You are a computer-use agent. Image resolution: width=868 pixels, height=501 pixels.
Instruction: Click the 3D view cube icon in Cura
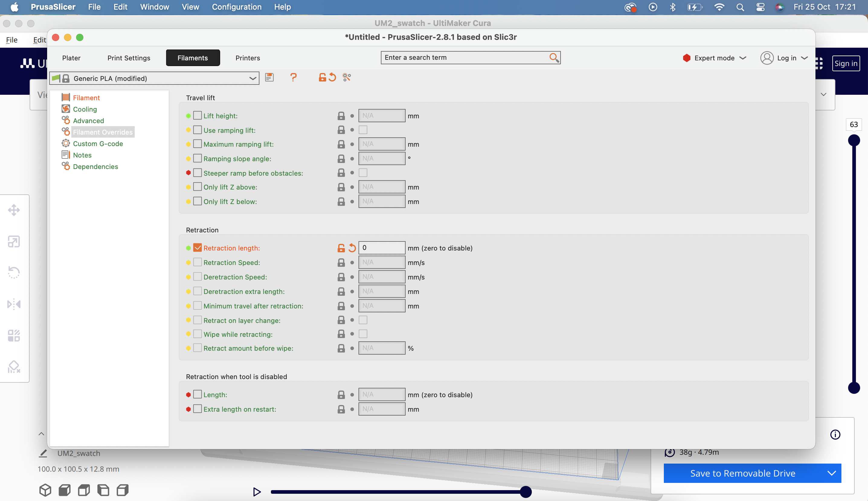coord(45,490)
